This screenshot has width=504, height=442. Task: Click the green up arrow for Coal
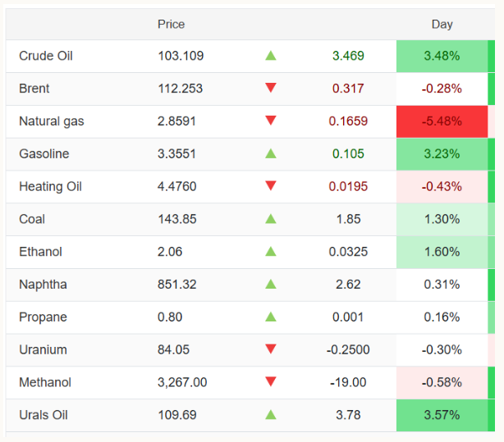tap(271, 219)
